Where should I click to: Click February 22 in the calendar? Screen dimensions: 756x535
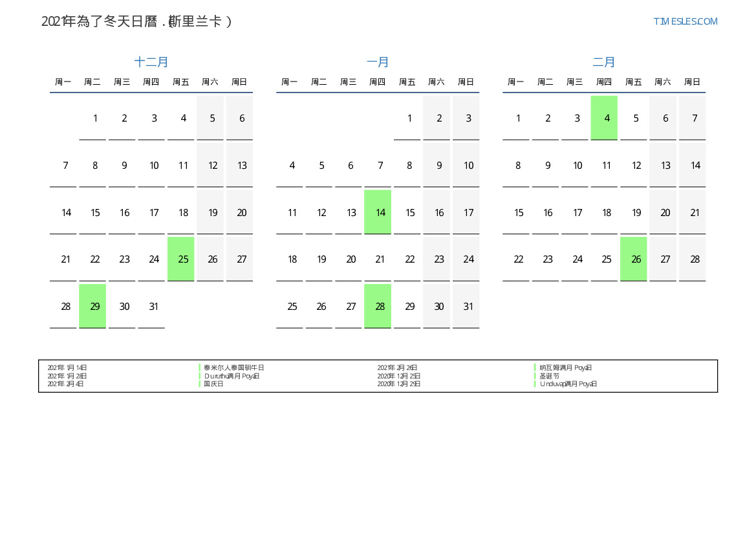coord(516,259)
